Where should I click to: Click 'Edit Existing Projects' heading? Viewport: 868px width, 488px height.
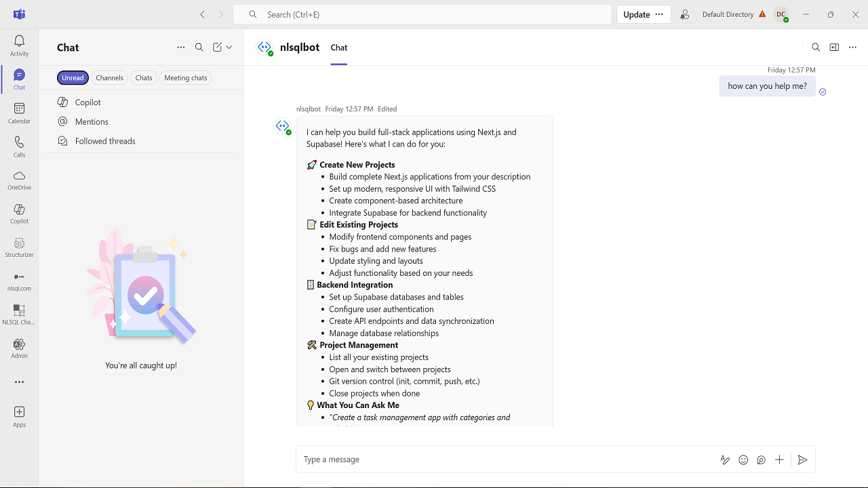(359, 225)
